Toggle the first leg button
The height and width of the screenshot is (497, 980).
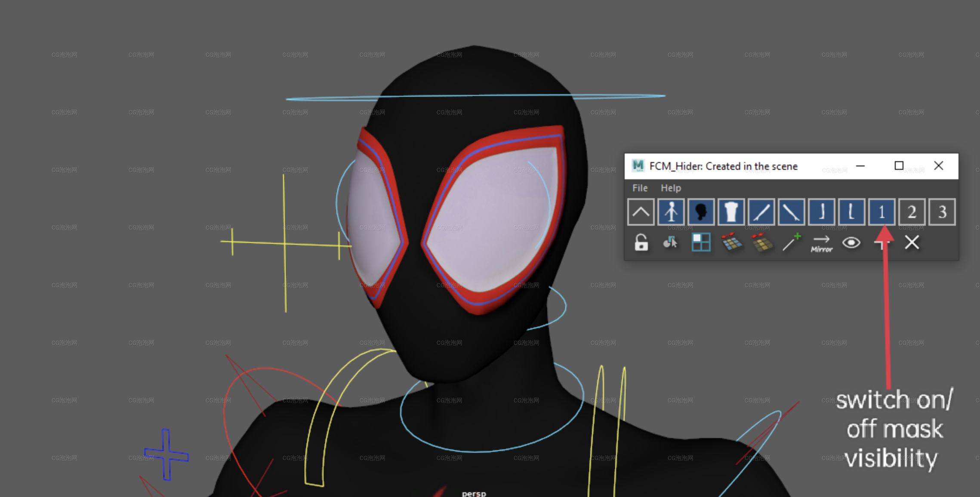tap(821, 212)
